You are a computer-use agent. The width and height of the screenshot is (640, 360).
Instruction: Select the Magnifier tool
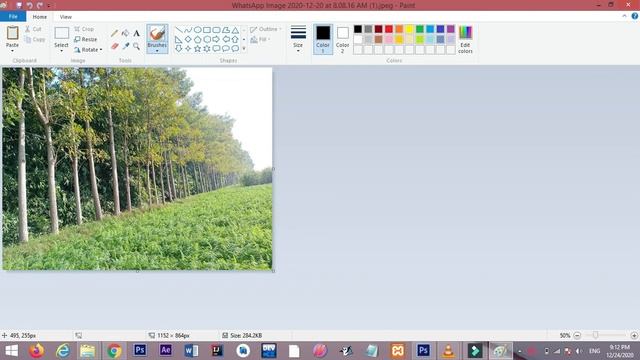click(x=136, y=46)
